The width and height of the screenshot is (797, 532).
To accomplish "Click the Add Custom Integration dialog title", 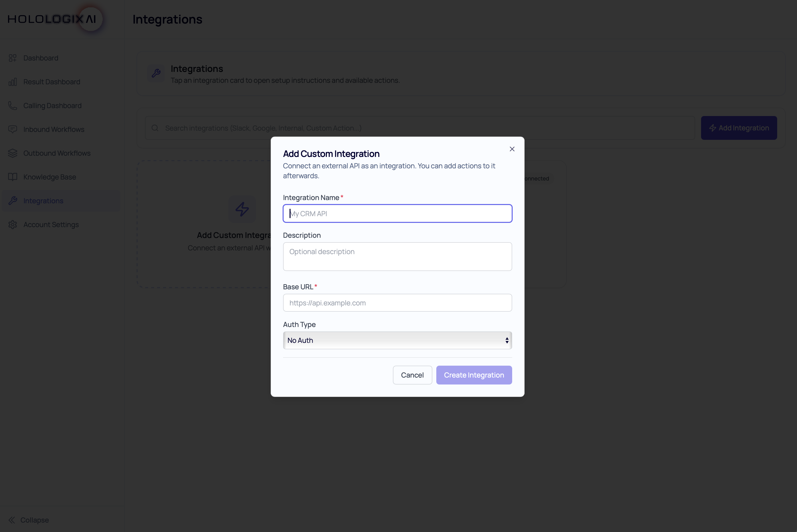I will [x=331, y=154].
